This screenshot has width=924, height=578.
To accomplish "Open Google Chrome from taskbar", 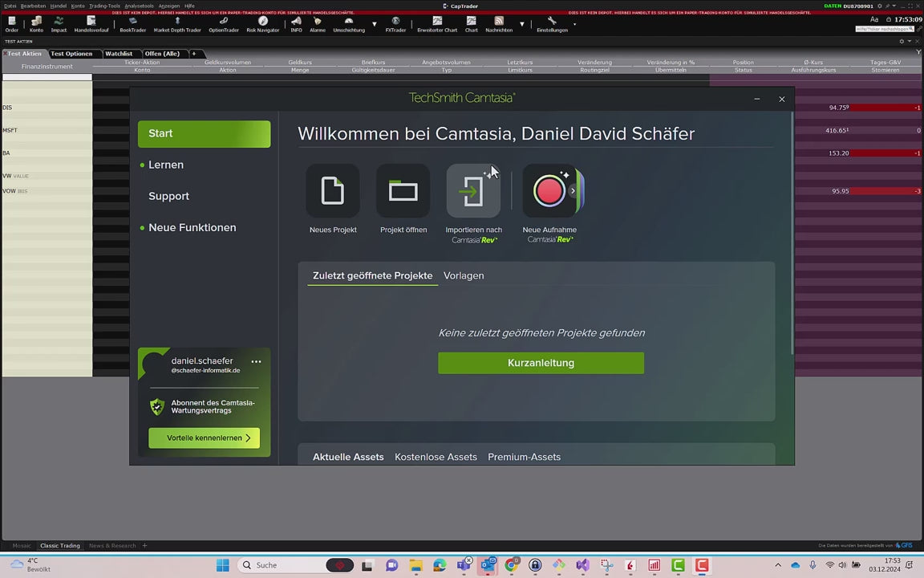I will (x=511, y=565).
